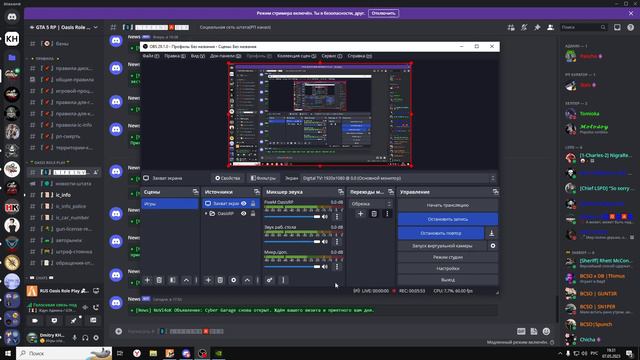Undock the Sources panel
Viewport: 640px width, 360px height.
[x=256, y=192]
